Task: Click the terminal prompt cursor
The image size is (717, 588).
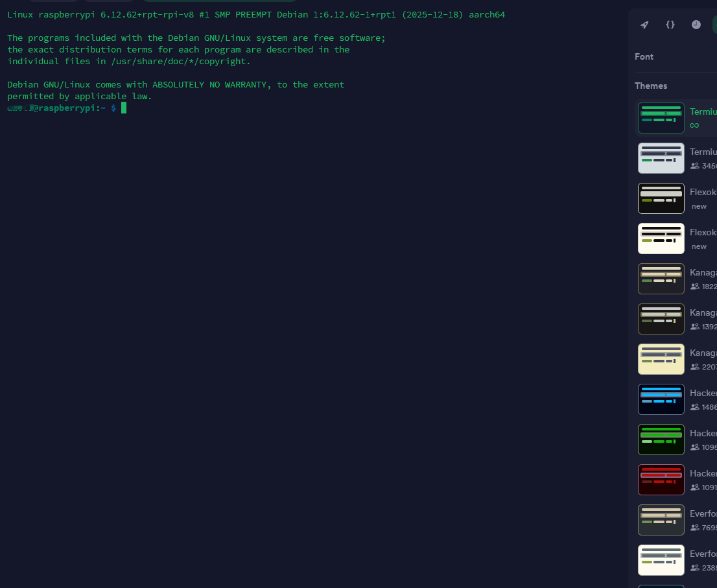Action: pyautogui.click(x=123, y=108)
